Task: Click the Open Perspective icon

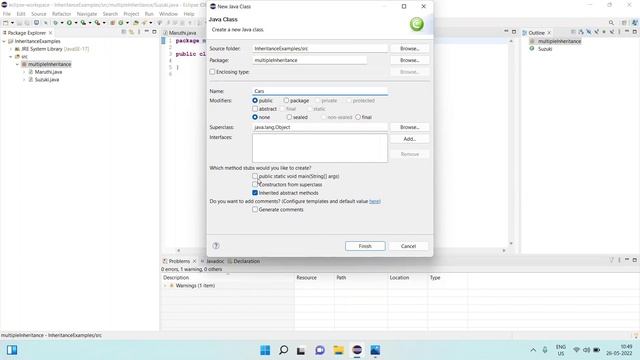Action: click(x=624, y=23)
